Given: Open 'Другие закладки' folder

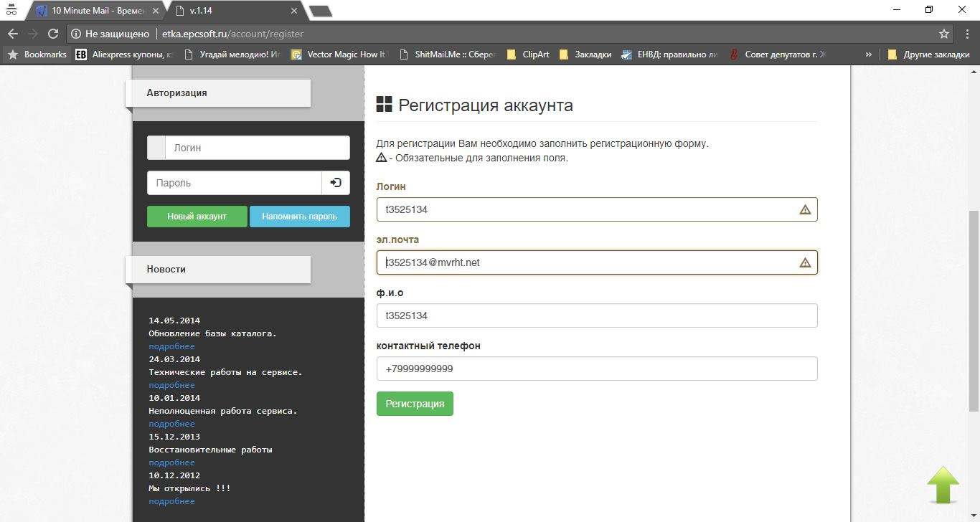Looking at the screenshot, I should coord(928,54).
